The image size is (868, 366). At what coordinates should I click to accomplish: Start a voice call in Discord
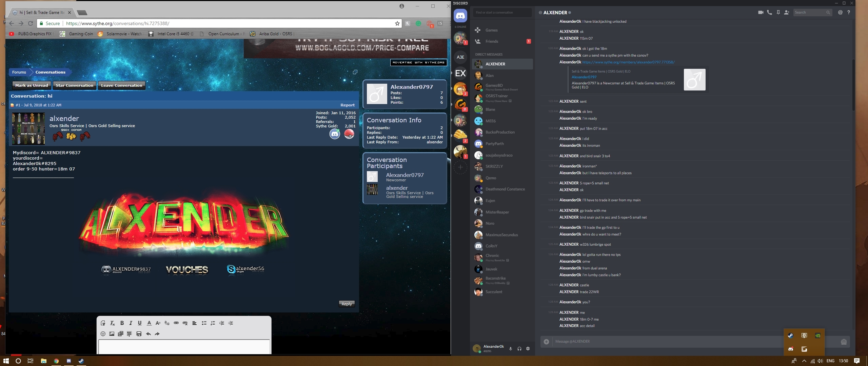769,13
